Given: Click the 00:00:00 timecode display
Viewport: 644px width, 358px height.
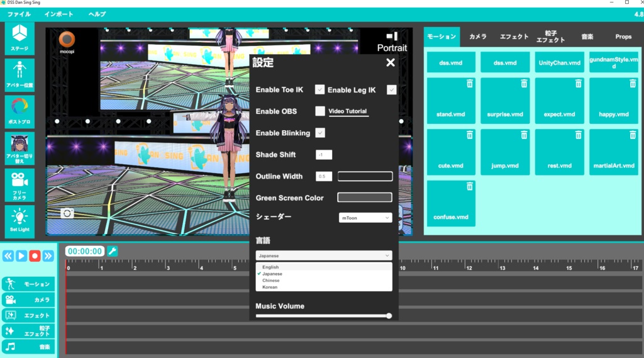Looking at the screenshot, I should (85, 251).
